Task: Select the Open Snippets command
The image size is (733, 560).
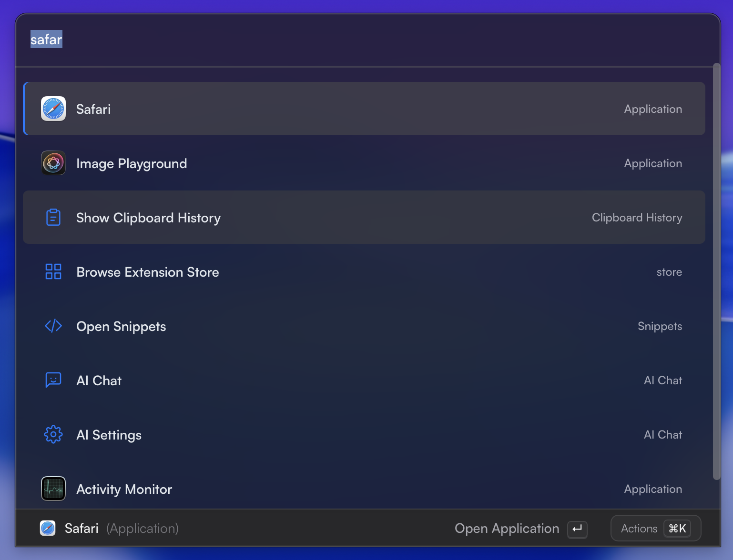Action: tap(364, 326)
